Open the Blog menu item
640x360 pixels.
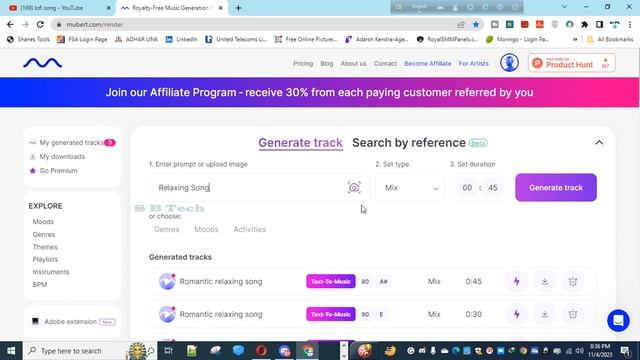pos(327,63)
